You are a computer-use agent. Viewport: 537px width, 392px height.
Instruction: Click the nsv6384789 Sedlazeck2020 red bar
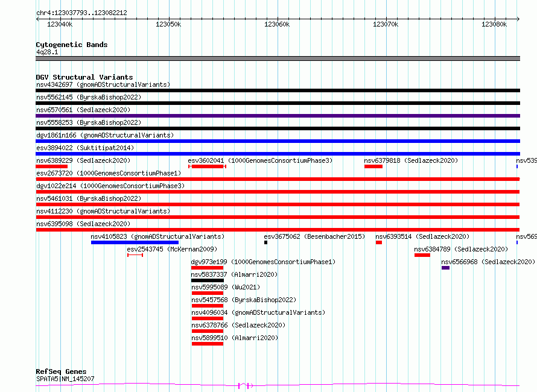pyautogui.click(x=422, y=255)
